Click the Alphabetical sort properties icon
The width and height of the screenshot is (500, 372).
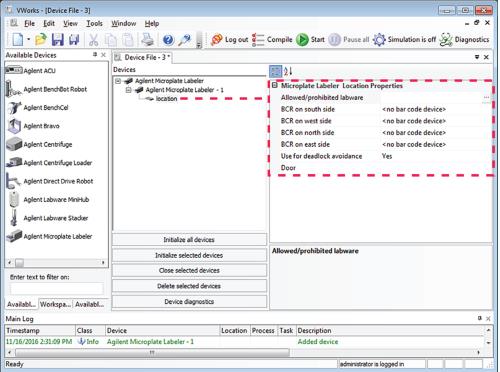pyautogui.click(x=288, y=71)
